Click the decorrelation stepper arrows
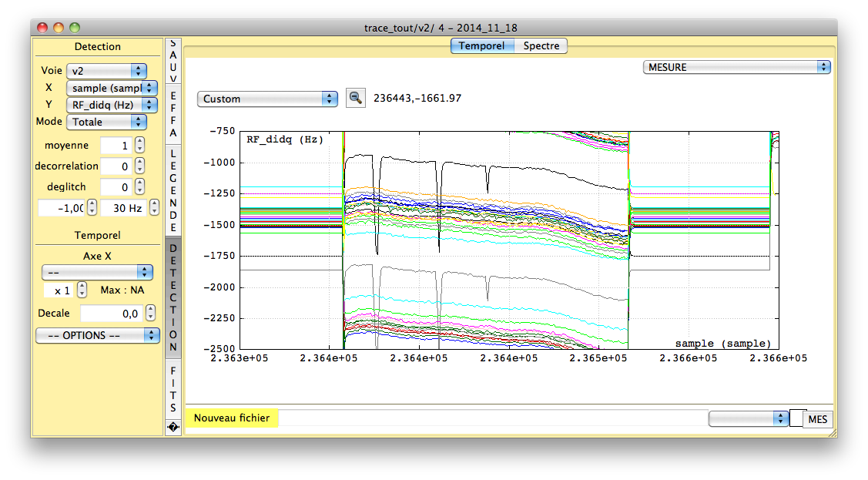 point(139,166)
